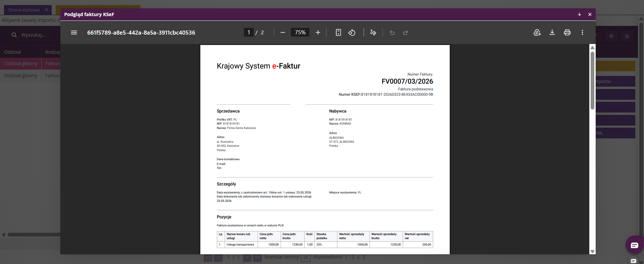The width and height of the screenshot is (644, 264).
Task: Click the Sprzedawca section heading
Action: (228, 111)
